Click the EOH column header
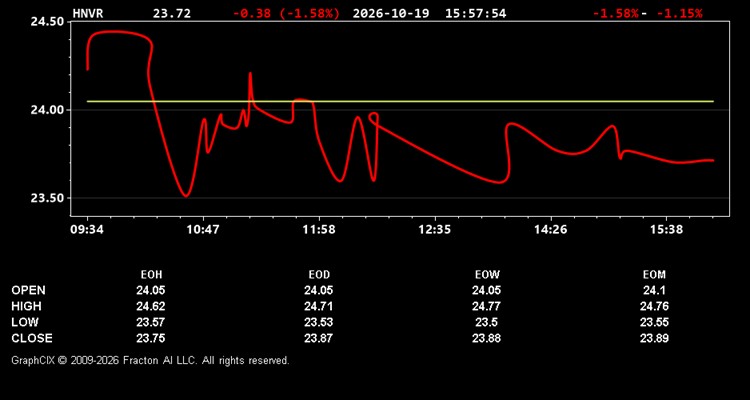This screenshot has width=750, height=400. (x=151, y=275)
